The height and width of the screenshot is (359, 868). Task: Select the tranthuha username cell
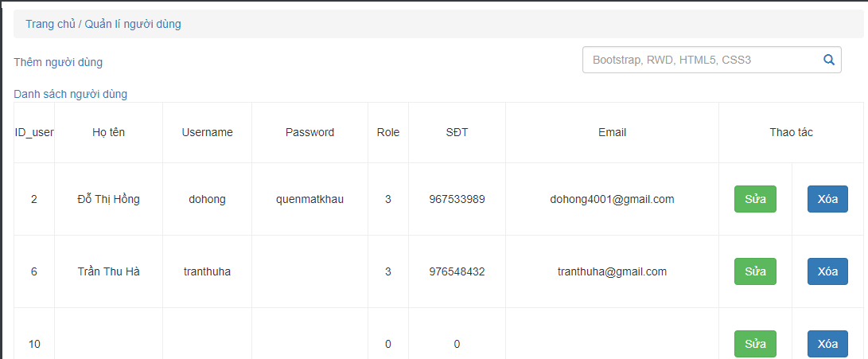coord(207,271)
